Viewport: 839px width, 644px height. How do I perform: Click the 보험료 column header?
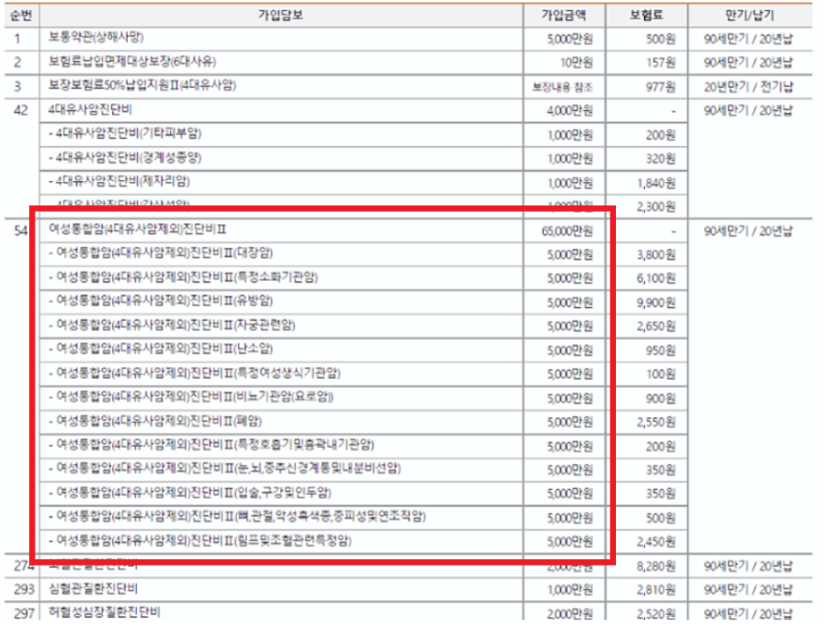647,15
